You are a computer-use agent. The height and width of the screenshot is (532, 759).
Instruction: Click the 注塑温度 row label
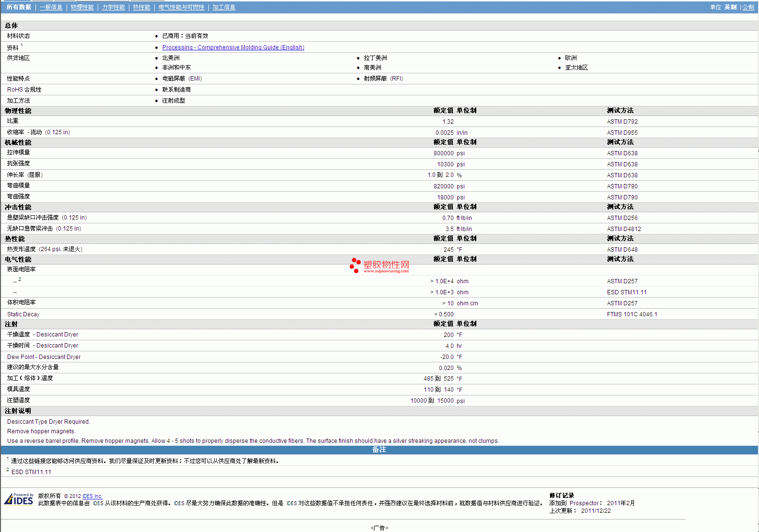(18, 400)
